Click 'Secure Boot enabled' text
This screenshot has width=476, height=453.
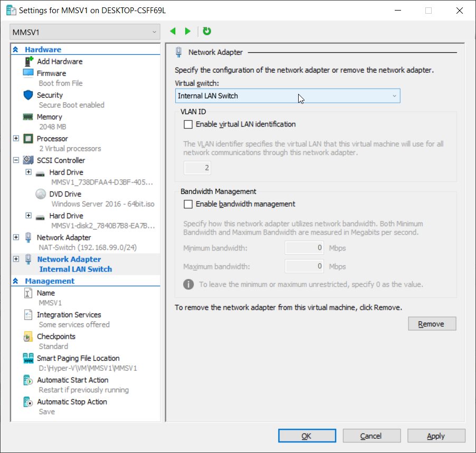pyautogui.click(x=72, y=105)
